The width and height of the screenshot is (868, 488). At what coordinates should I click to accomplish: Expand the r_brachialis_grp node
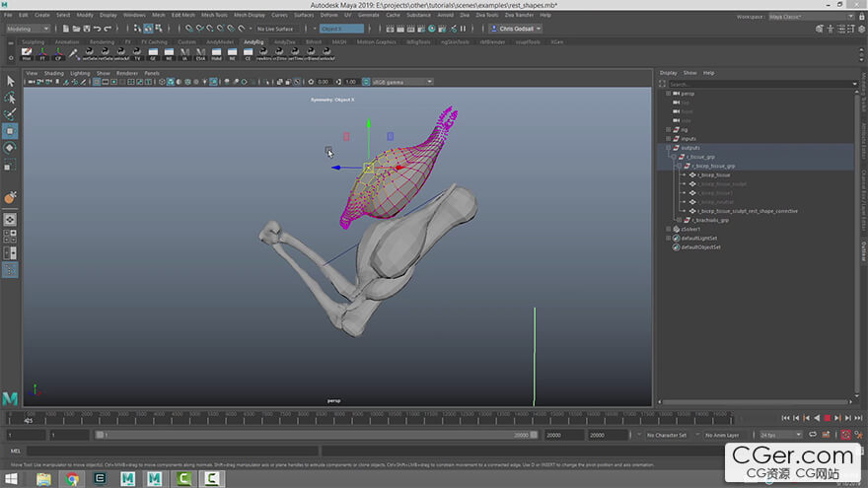click(x=678, y=220)
